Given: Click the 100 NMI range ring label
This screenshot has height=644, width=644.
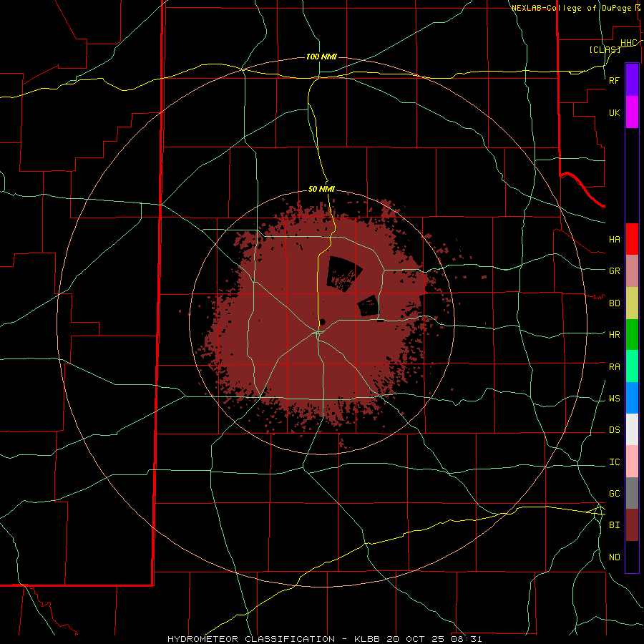Looking at the screenshot, I should [321, 57].
